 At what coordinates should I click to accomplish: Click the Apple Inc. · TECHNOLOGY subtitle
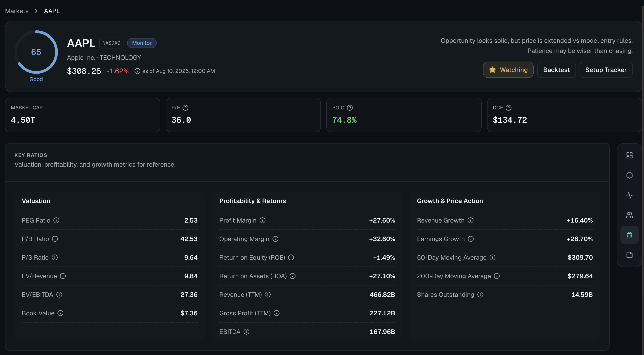(104, 58)
